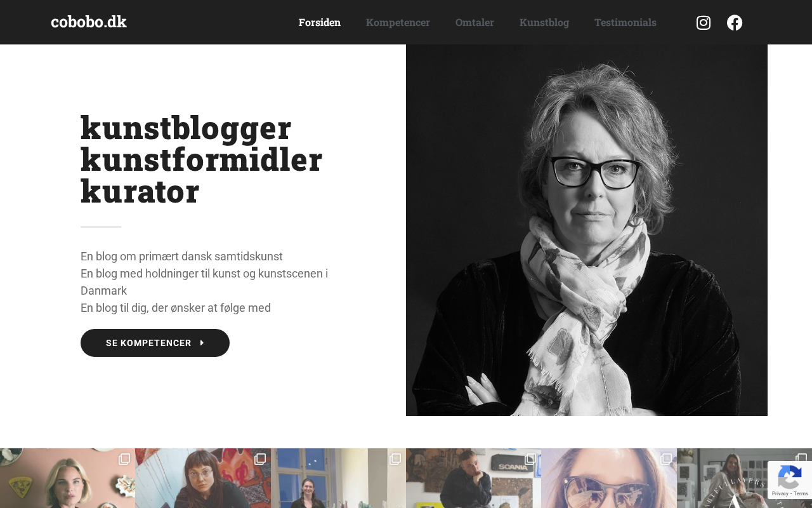Click carousel icon on sunglasses selfie post

(666, 459)
